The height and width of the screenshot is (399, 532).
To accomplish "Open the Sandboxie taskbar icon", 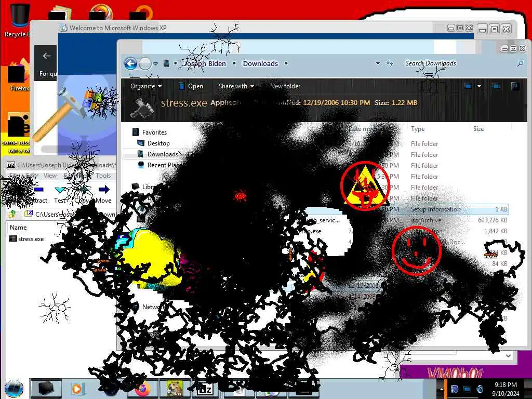I will tap(175, 389).
